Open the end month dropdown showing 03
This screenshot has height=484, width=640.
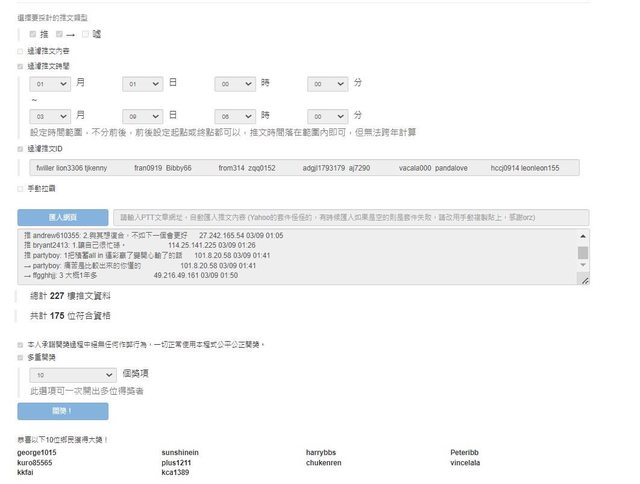pos(50,116)
